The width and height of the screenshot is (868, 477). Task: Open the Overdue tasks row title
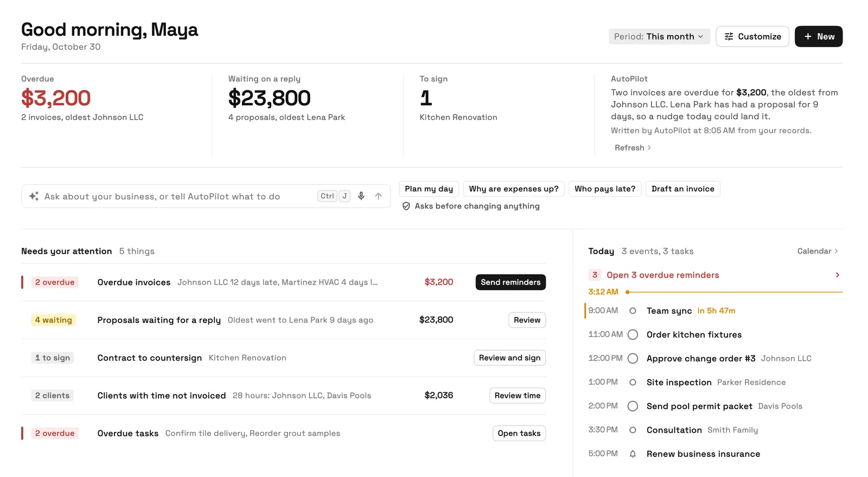[x=128, y=434]
